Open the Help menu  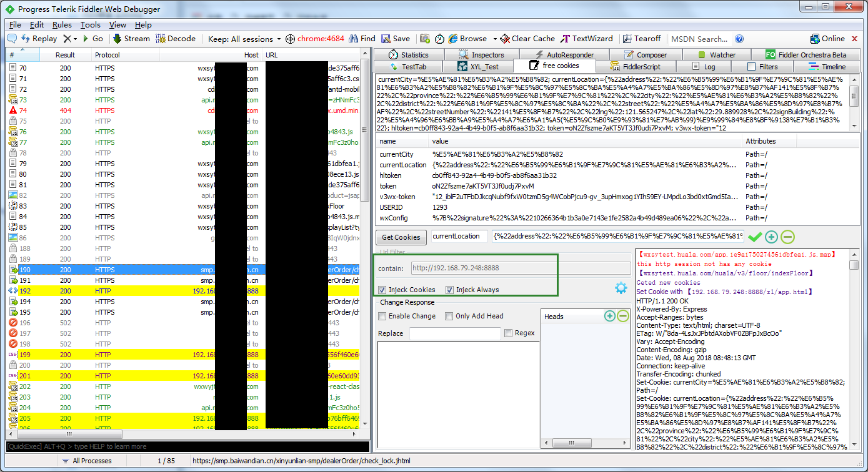click(x=143, y=25)
